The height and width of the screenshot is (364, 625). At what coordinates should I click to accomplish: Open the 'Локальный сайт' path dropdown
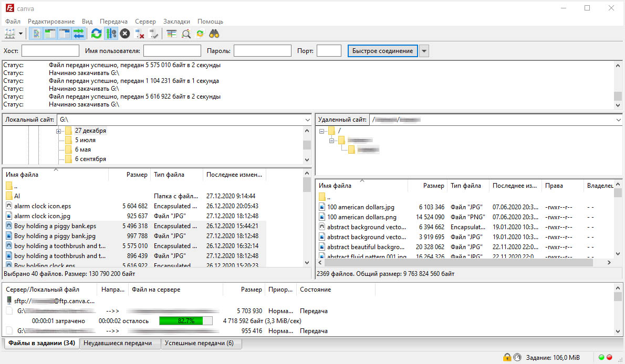307,120
